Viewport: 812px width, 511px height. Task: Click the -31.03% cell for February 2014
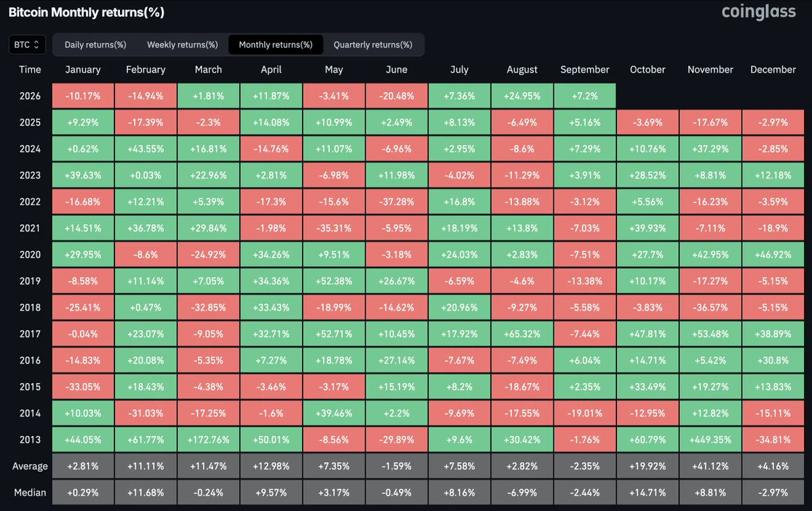(146, 413)
